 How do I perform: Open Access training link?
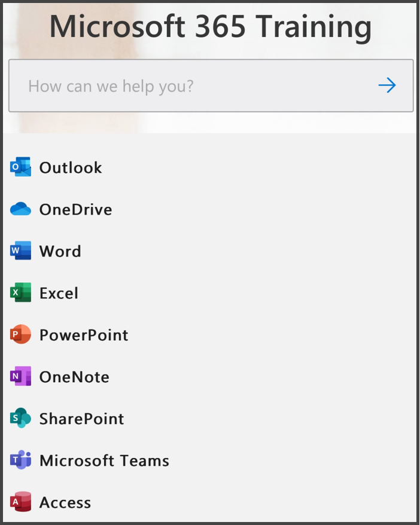(x=65, y=502)
